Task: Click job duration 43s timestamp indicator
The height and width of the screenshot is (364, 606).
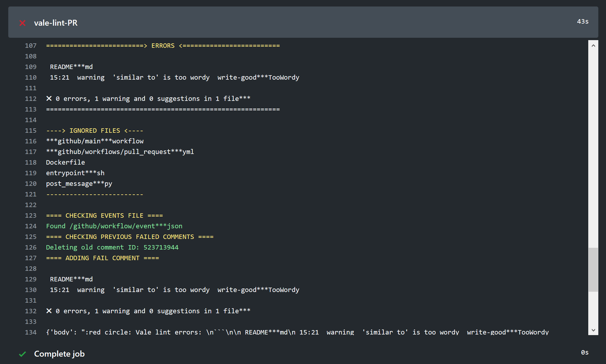Action: click(x=581, y=22)
